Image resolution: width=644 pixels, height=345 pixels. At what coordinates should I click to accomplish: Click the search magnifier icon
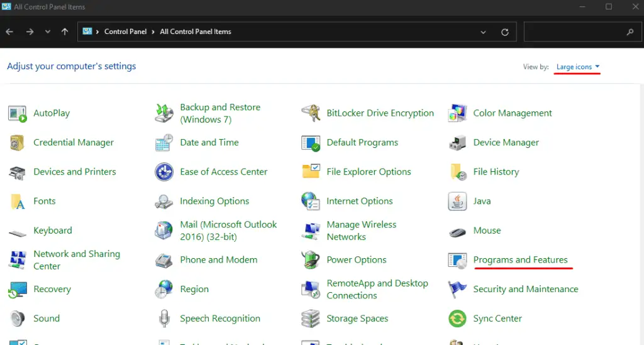(630, 31)
